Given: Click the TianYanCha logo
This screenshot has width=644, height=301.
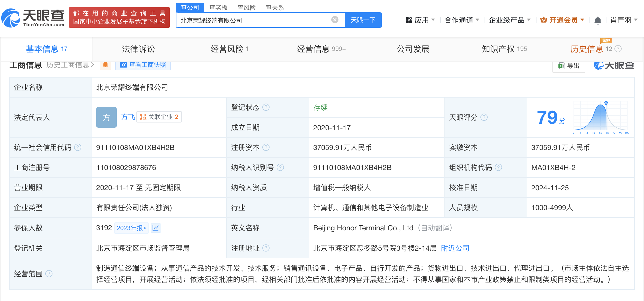Looking at the screenshot, I should pyautogui.click(x=33, y=17).
